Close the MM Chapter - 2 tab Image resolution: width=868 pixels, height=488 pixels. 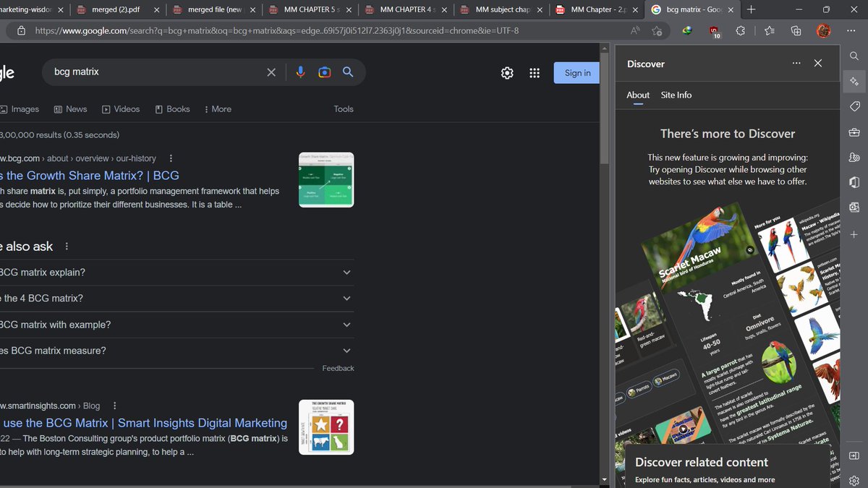(x=635, y=9)
